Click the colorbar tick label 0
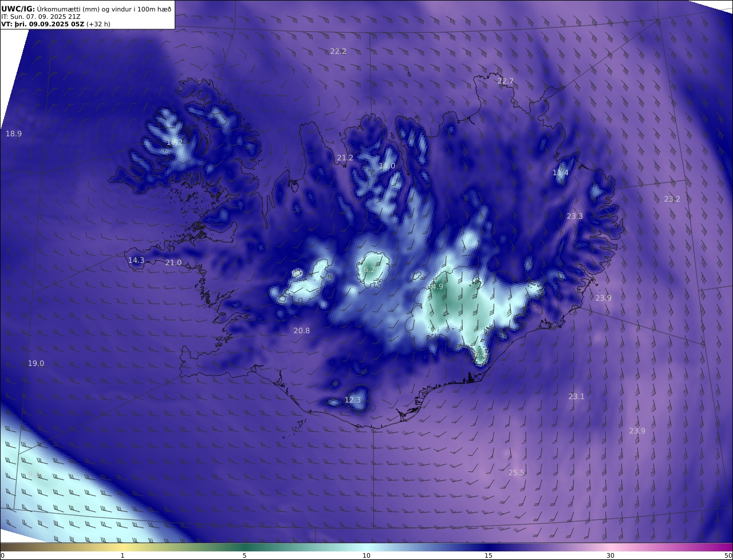The height and width of the screenshot is (560, 733). (x=2, y=556)
